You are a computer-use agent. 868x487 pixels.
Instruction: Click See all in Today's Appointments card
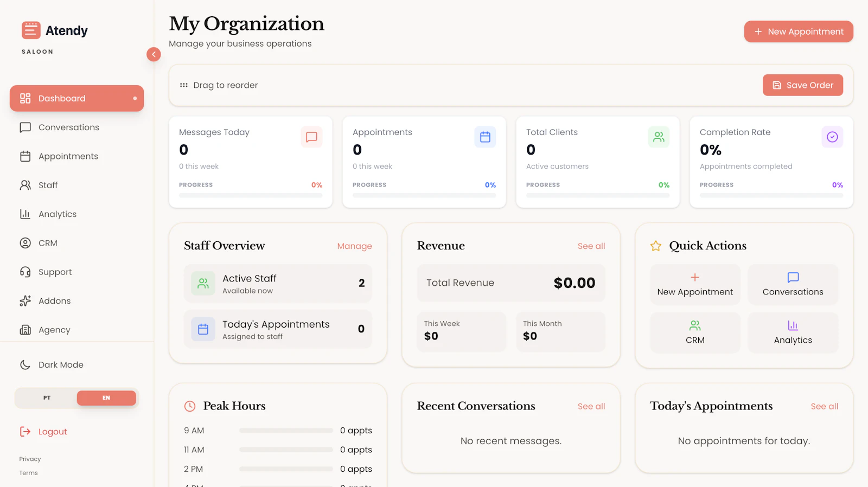point(825,406)
